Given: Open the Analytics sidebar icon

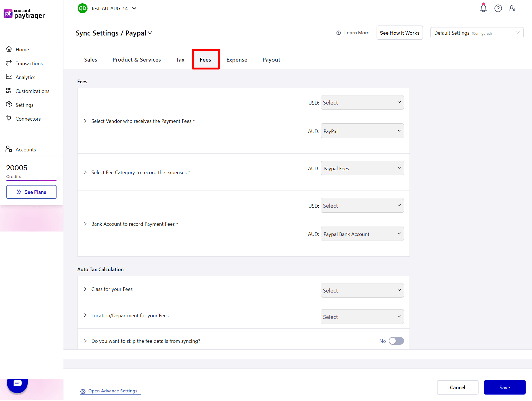Looking at the screenshot, I should pyautogui.click(x=9, y=77).
